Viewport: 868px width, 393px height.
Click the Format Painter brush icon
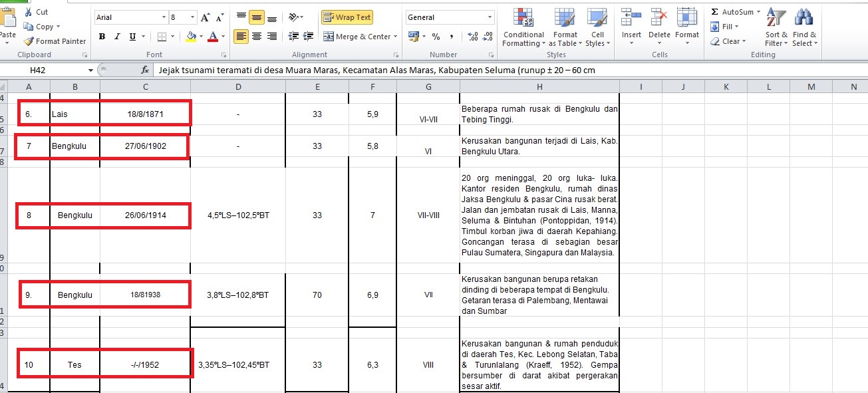click(x=29, y=41)
